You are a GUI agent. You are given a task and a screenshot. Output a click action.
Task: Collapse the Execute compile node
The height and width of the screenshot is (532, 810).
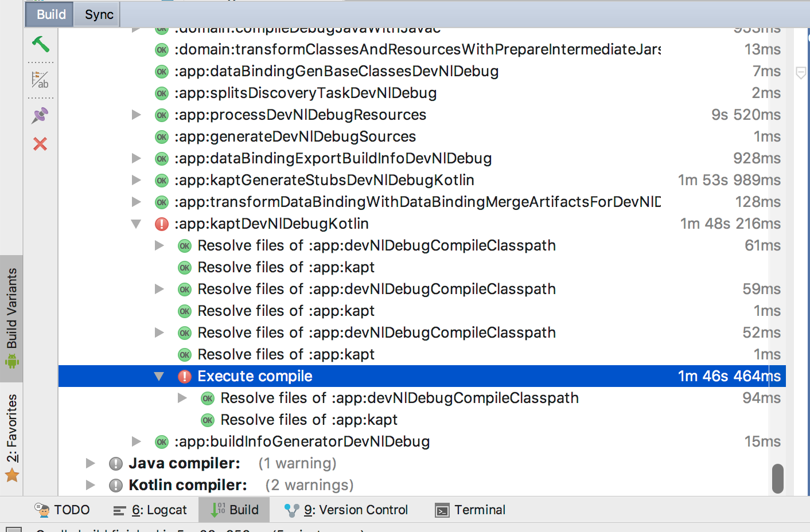tap(159, 377)
